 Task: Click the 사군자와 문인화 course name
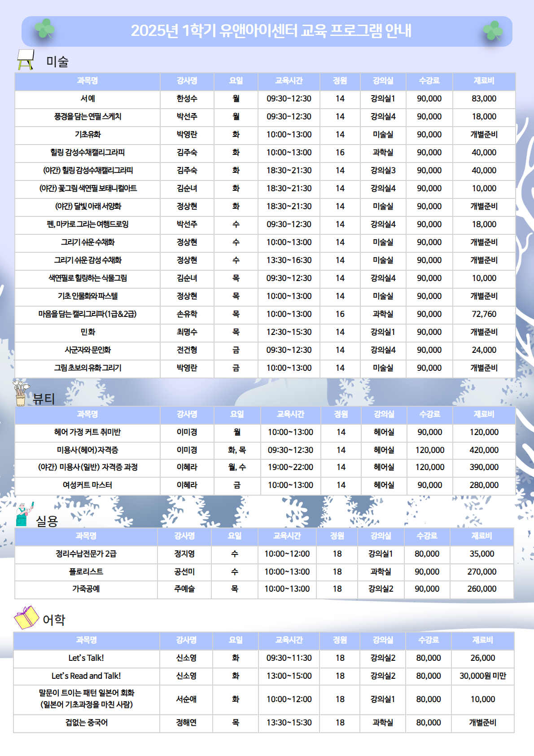click(x=88, y=350)
